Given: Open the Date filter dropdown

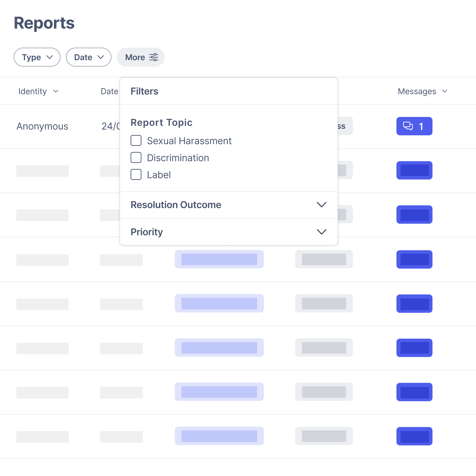Looking at the screenshot, I should coord(88,57).
